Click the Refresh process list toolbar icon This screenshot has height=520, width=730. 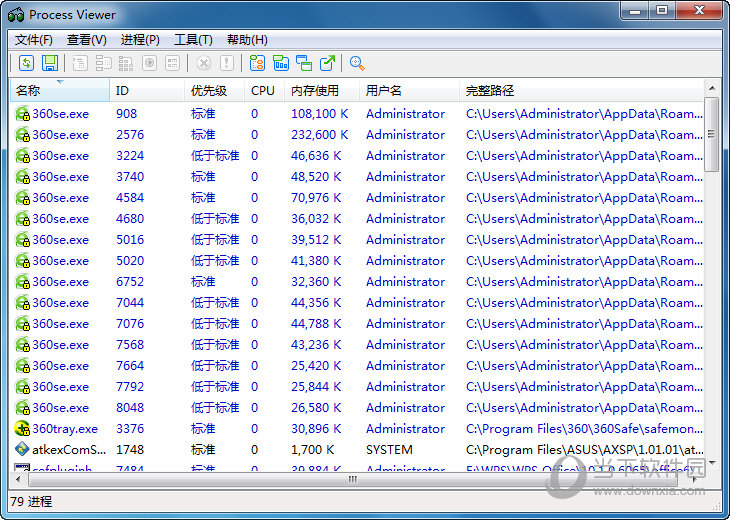[27, 63]
